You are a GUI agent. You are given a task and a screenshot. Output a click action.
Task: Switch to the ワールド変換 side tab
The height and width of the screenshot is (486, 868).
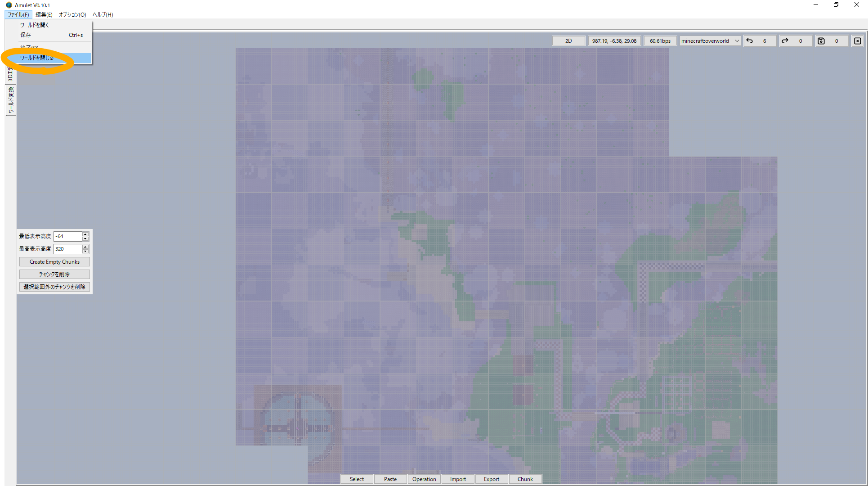pyautogui.click(x=11, y=101)
